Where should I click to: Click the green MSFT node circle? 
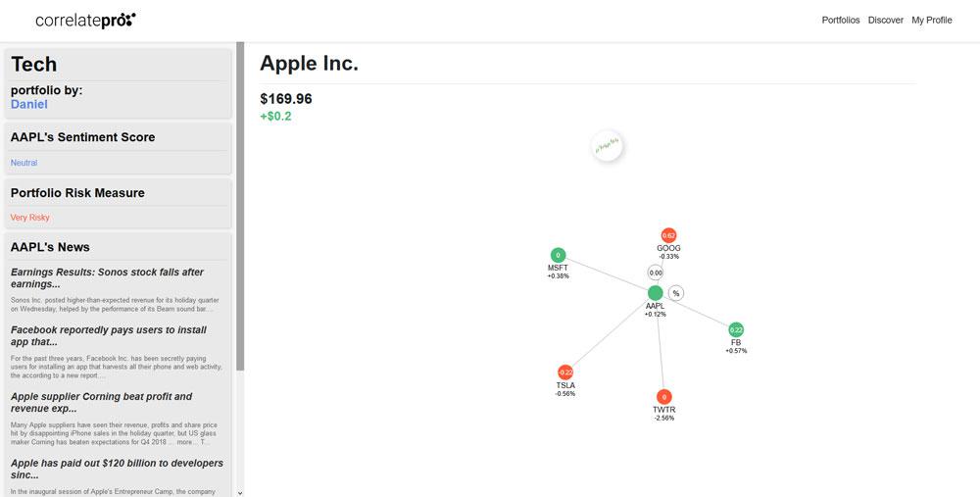click(x=559, y=255)
